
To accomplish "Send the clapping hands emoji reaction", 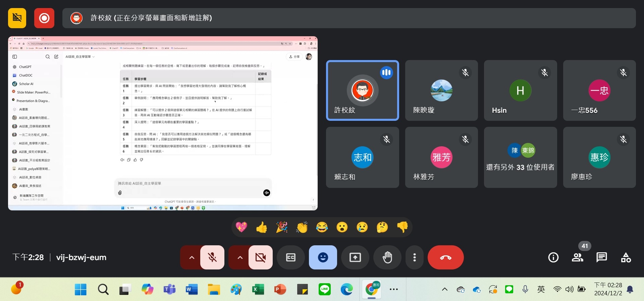I will click(x=302, y=227).
